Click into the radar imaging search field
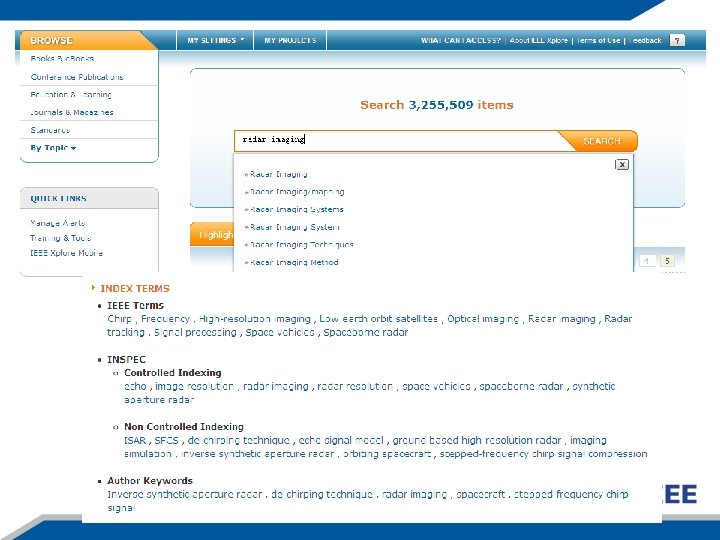The width and height of the screenshot is (720, 540). [x=397, y=140]
